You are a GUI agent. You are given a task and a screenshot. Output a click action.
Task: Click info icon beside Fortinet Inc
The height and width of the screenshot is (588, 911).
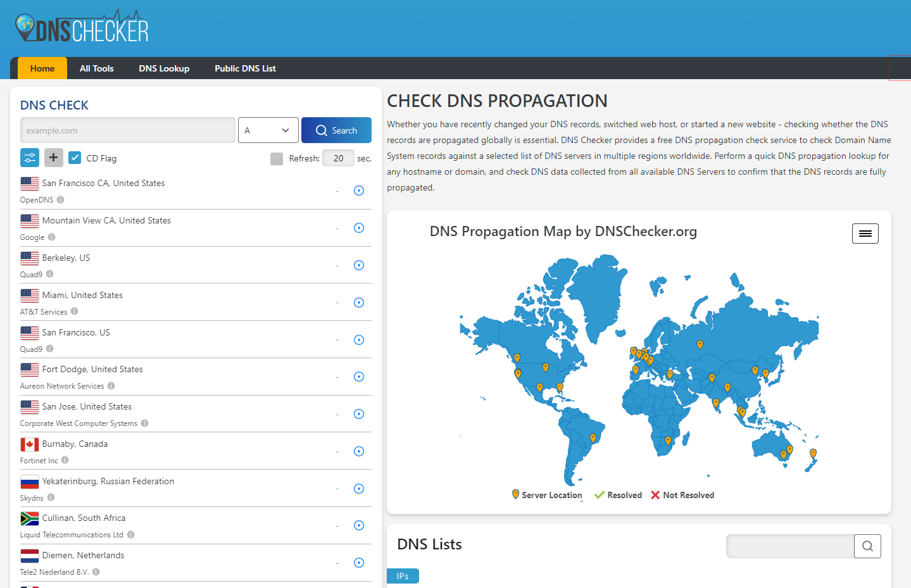point(65,460)
